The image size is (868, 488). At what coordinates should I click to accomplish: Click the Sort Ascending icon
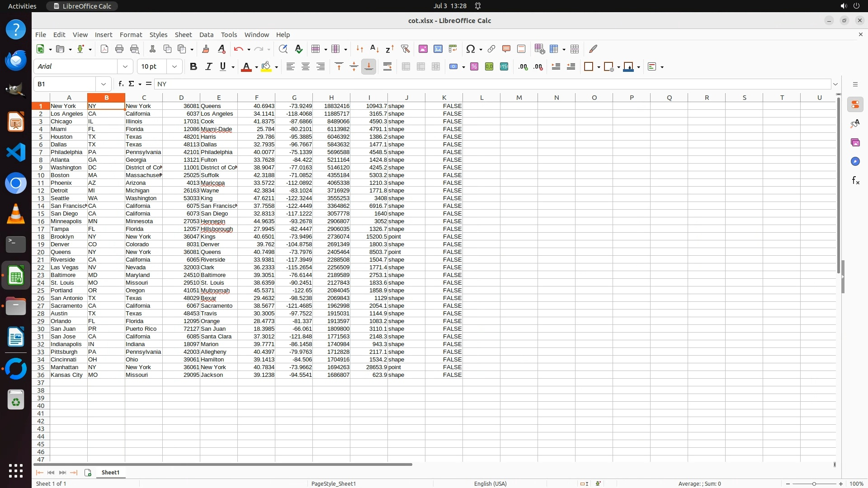pos(374,49)
